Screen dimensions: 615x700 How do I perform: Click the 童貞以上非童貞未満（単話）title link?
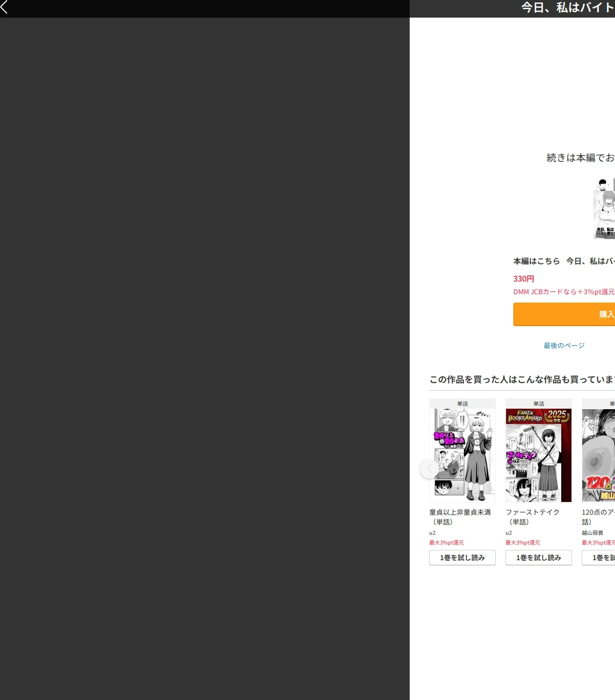tap(460, 517)
